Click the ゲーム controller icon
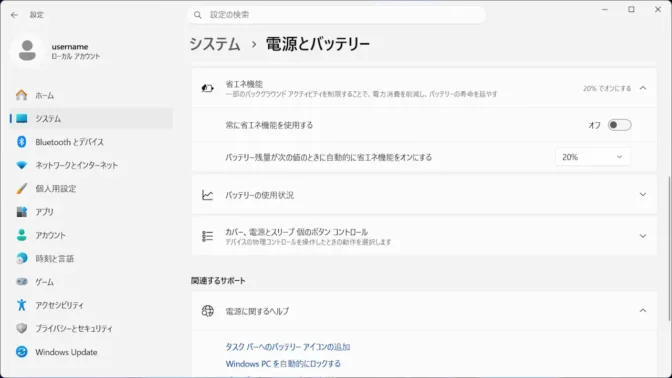This screenshot has height=378, width=672. pos(21,282)
